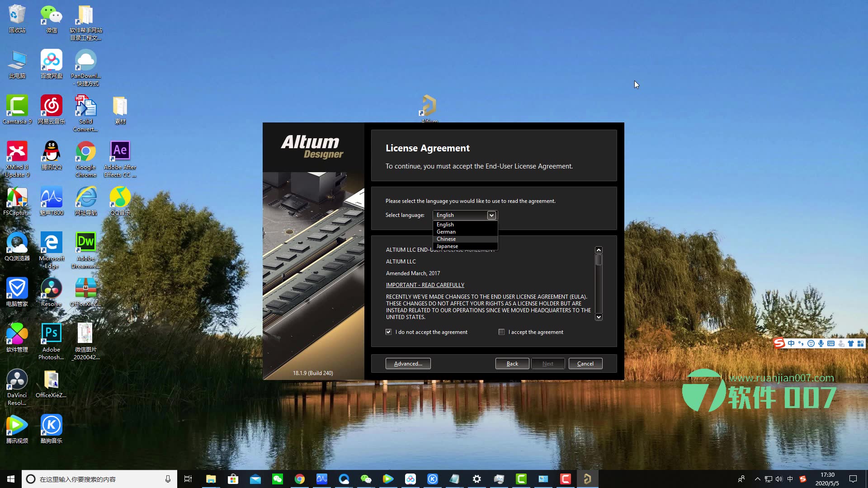Click the Altium installer taskbar icon
868x488 pixels.
click(587, 479)
